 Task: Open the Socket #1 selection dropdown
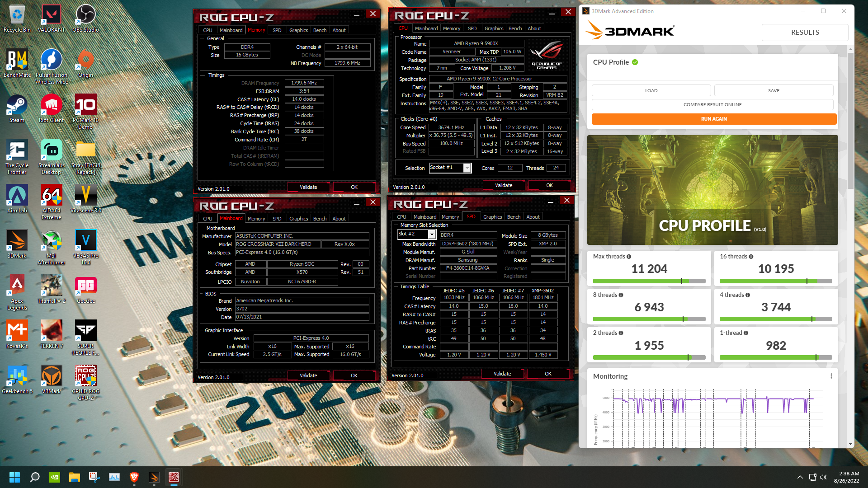pos(467,168)
